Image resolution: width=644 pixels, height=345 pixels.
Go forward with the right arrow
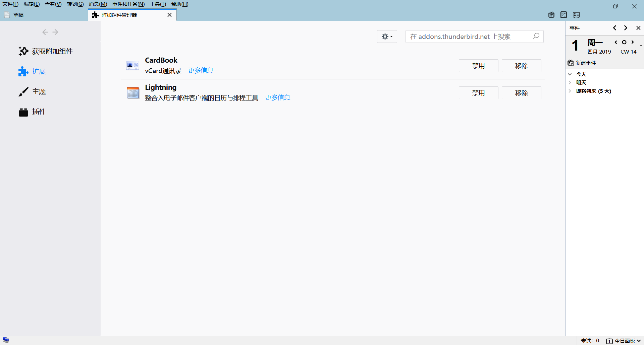pos(55,32)
